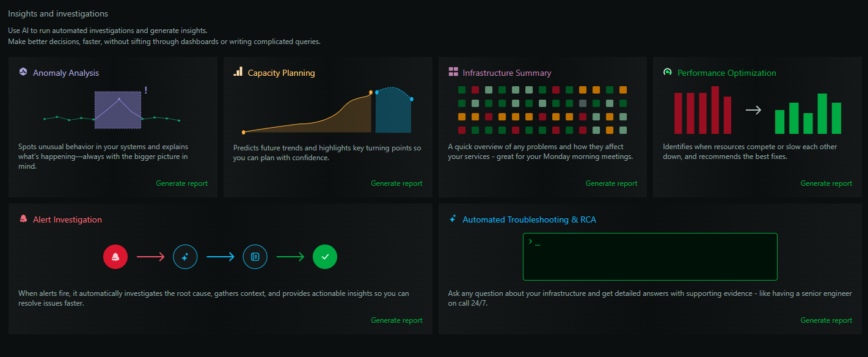Click the red alert bell in the workflow diagram
868x357 pixels.
point(115,257)
